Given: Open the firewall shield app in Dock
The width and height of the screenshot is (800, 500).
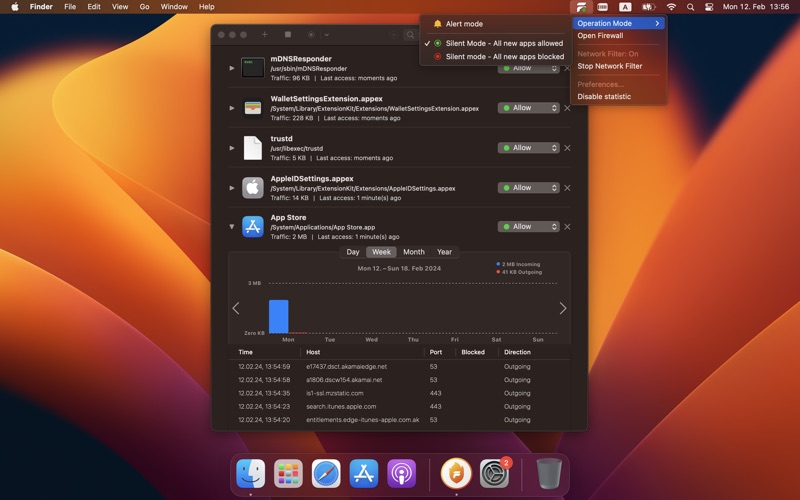Looking at the screenshot, I should [456, 473].
